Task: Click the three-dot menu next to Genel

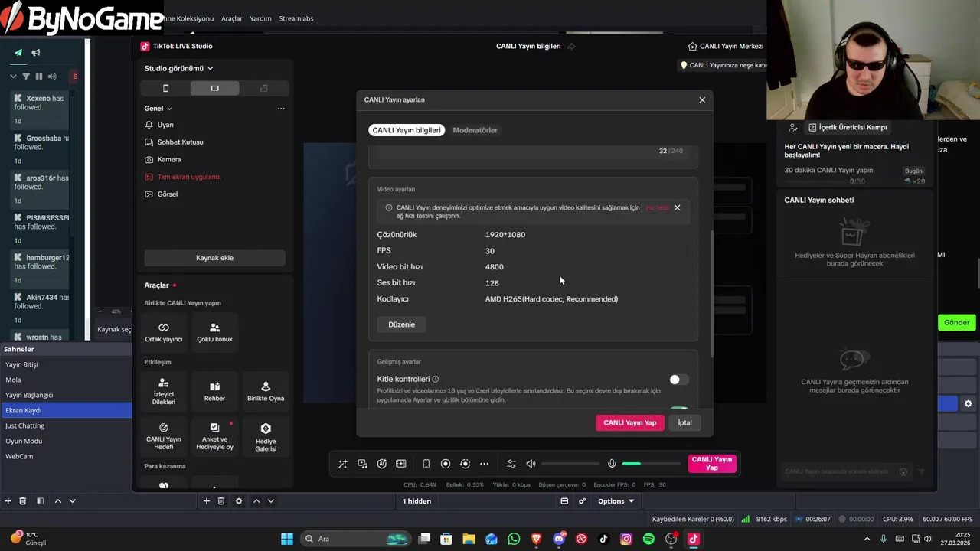Action: (281, 109)
